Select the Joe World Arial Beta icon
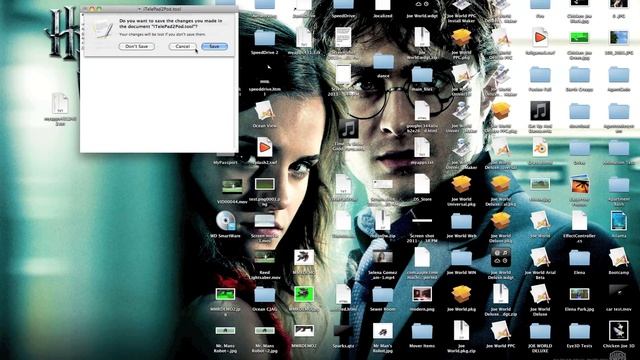The width and height of the screenshot is (640, 360). click(x=540, y=258)
